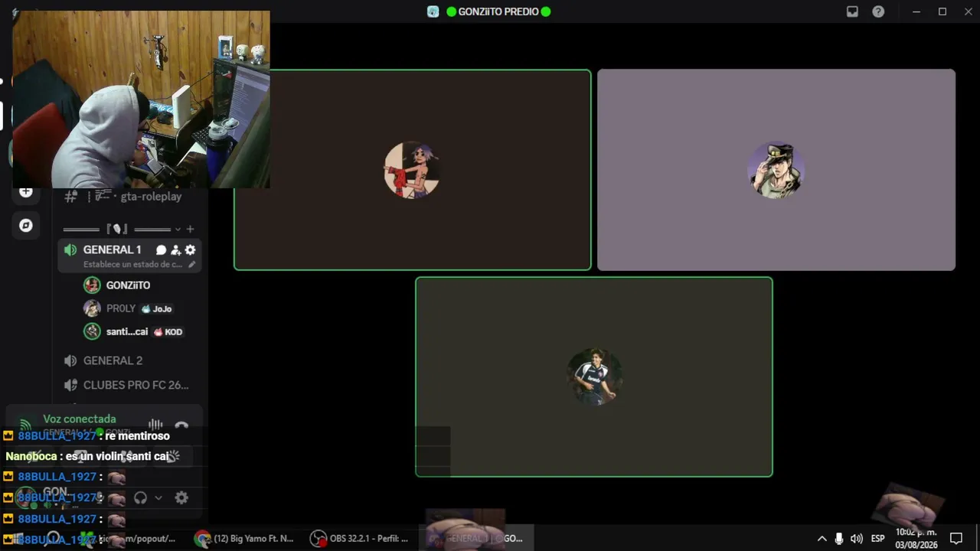980x551 pixels.
Task: Focus the Gorillaz avatar voice tile
Action: 413,170
